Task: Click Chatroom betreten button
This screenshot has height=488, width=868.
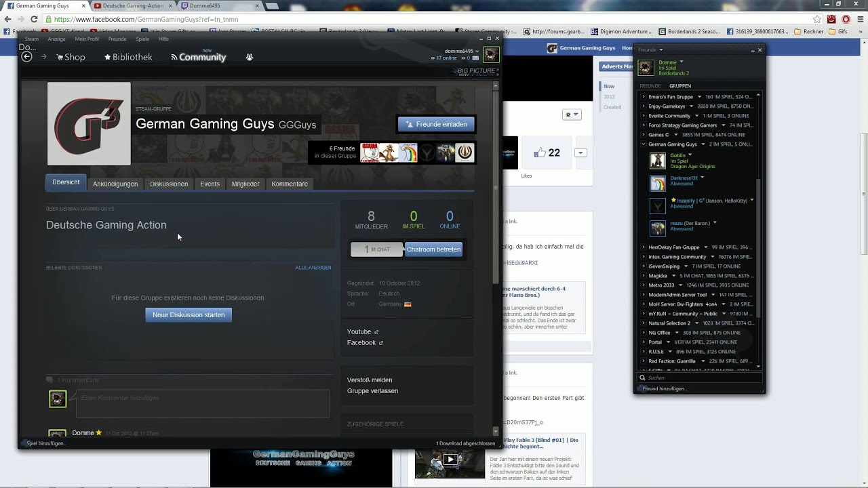Action: [x=434, y=249]
